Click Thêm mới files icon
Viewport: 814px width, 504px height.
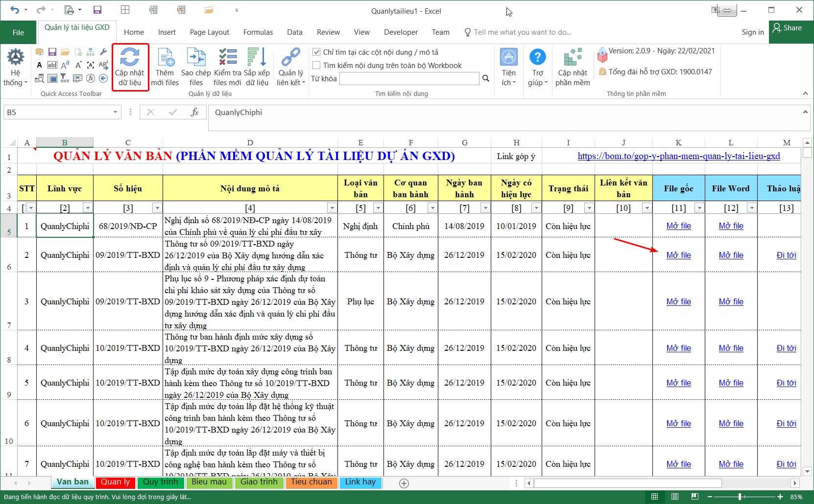click(x=165, y=58)
